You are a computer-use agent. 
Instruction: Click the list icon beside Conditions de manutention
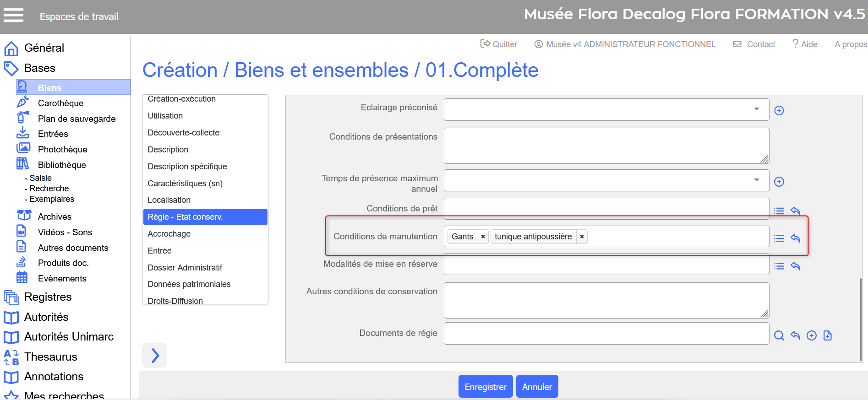(x=779, y=238)
